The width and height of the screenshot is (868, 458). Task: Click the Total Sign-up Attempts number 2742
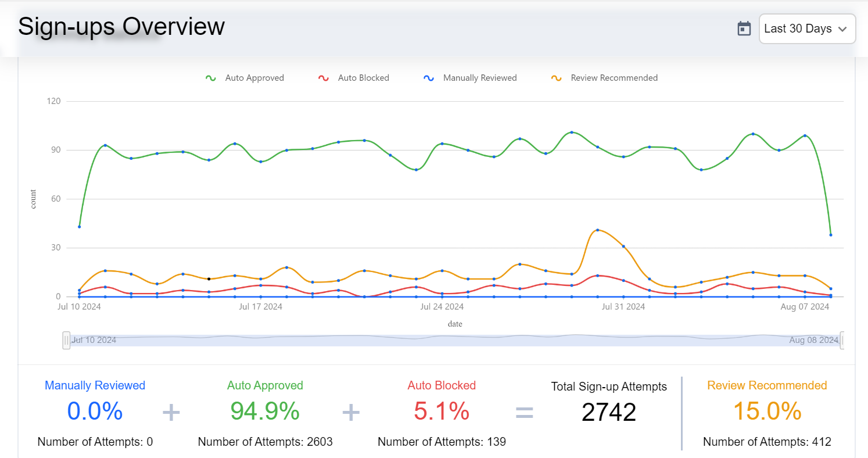click(609, 412)
